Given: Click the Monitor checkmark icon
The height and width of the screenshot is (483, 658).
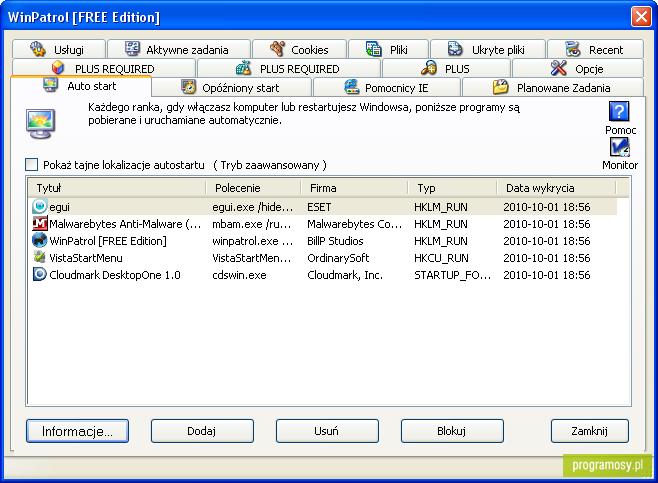Looking at the screenshot, I should coord(619,147).
